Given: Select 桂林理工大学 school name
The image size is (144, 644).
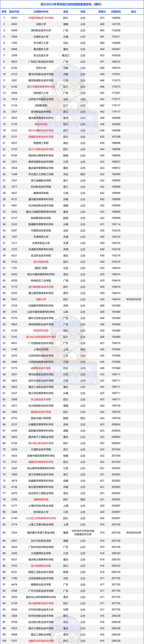Looking at the screenshot, I should [x=41, y=93].
